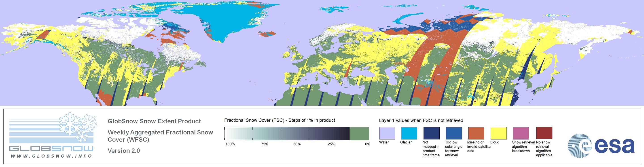Click the 100% label of the scale

coord(230,144)
